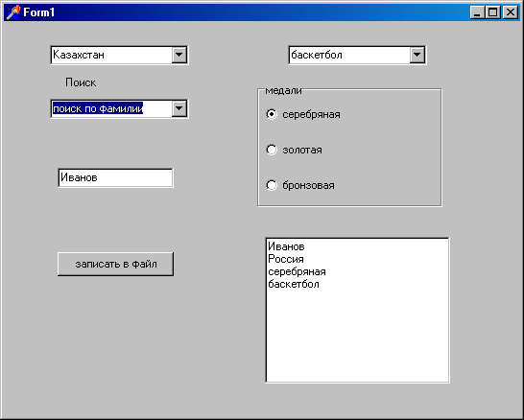Expand the баскетбол sport dropdown arrow
This screenshot has width=524, height=420.
point(417,55)
